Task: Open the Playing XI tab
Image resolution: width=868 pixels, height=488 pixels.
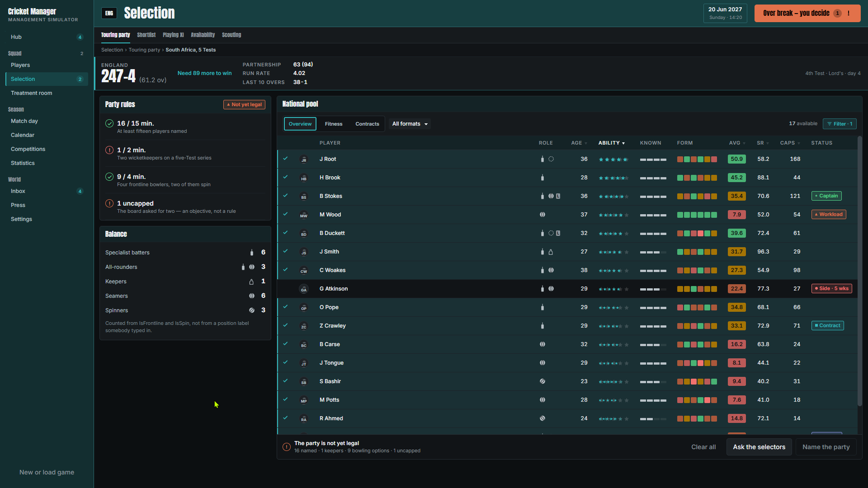Action: tap(173, 35)
